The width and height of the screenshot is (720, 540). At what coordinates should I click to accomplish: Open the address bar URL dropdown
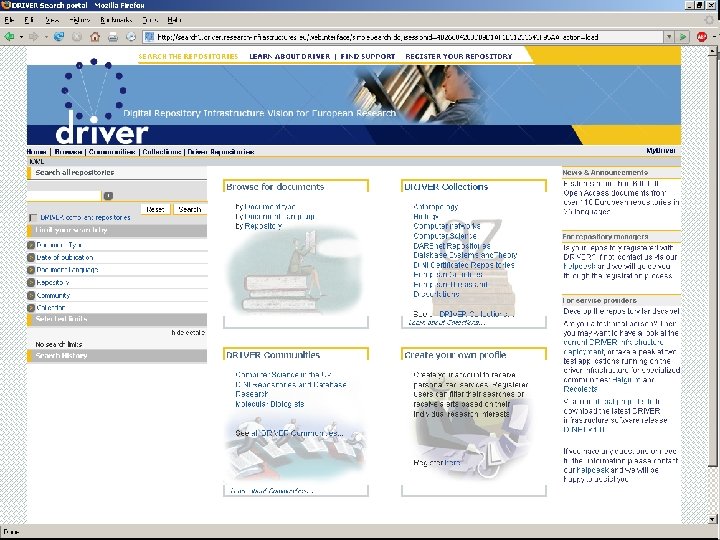tap(669, 37)
